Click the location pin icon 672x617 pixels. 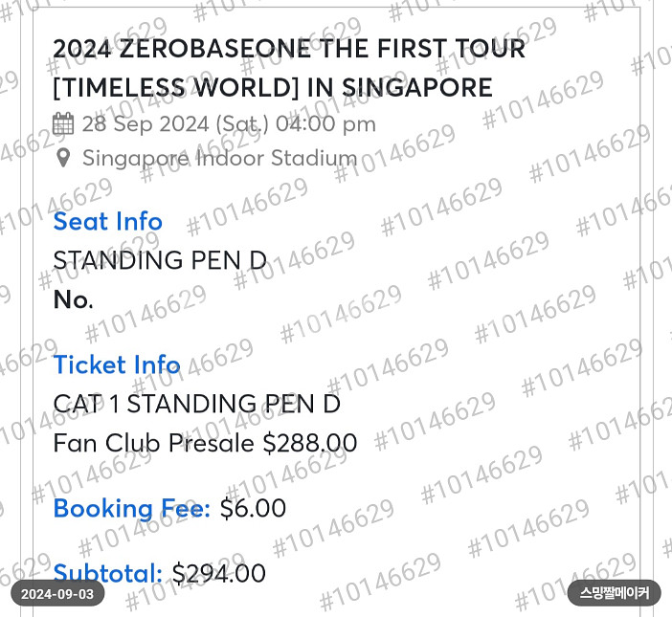tap(63, 158)
